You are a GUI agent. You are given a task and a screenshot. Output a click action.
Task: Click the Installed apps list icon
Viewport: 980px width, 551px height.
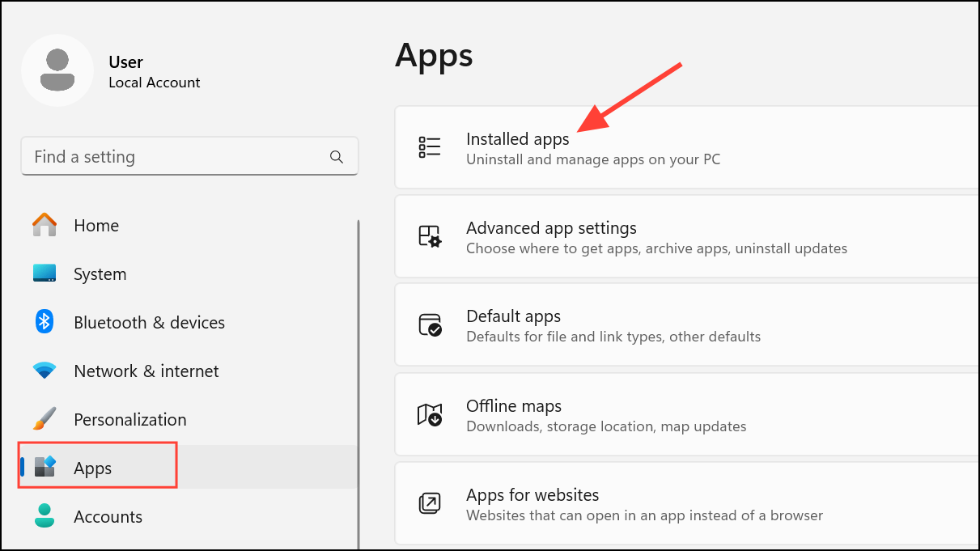click(430, 147)
